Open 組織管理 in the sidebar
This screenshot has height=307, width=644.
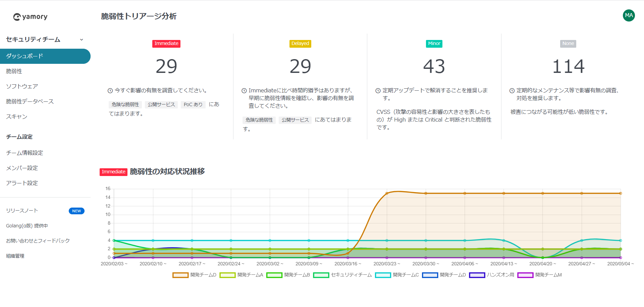(15, 256)
